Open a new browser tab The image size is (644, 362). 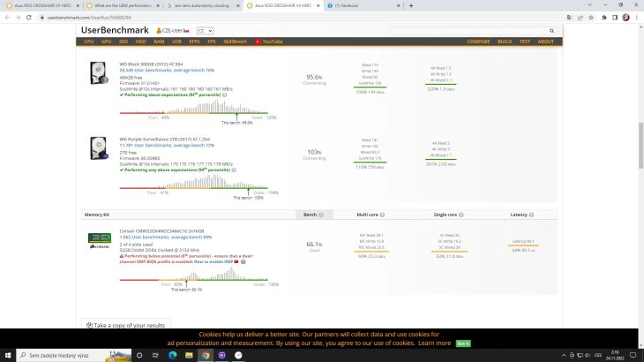click(x=411, y=6)
